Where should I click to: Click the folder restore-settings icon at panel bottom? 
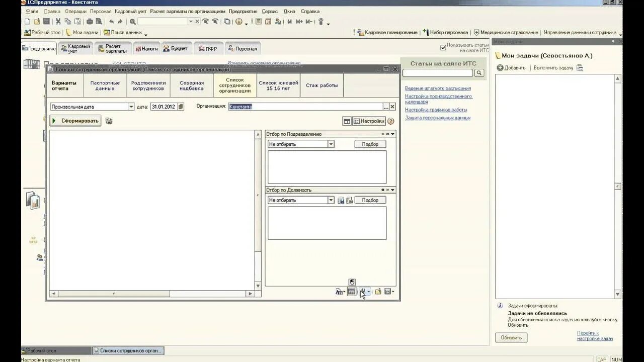point(378,292)
